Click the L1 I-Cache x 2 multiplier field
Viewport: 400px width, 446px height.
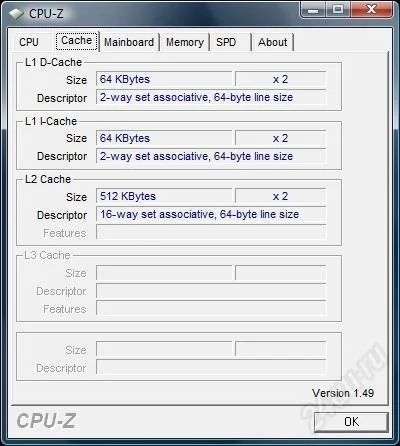click(x=280, y=138)
